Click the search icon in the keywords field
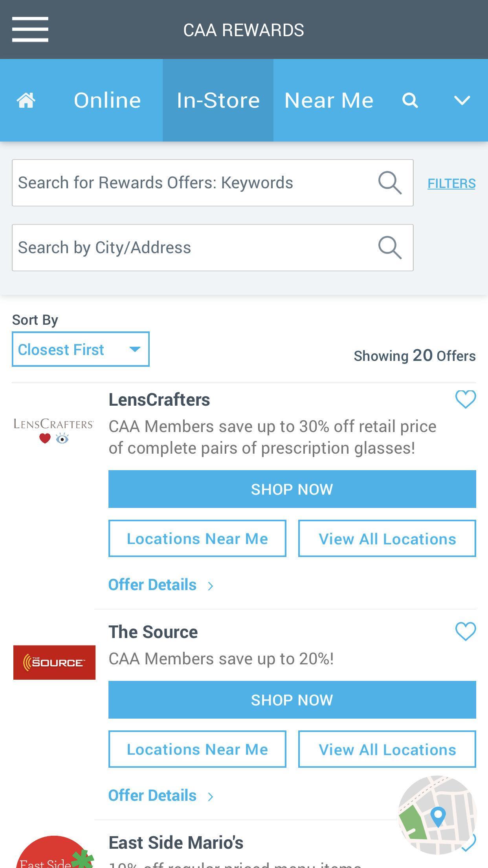The height and width of the screenshot is (868, 488). [390, 183]
